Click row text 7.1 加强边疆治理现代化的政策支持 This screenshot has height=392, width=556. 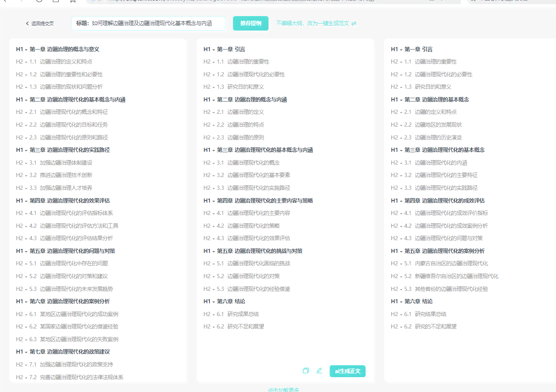pos(71,364)
